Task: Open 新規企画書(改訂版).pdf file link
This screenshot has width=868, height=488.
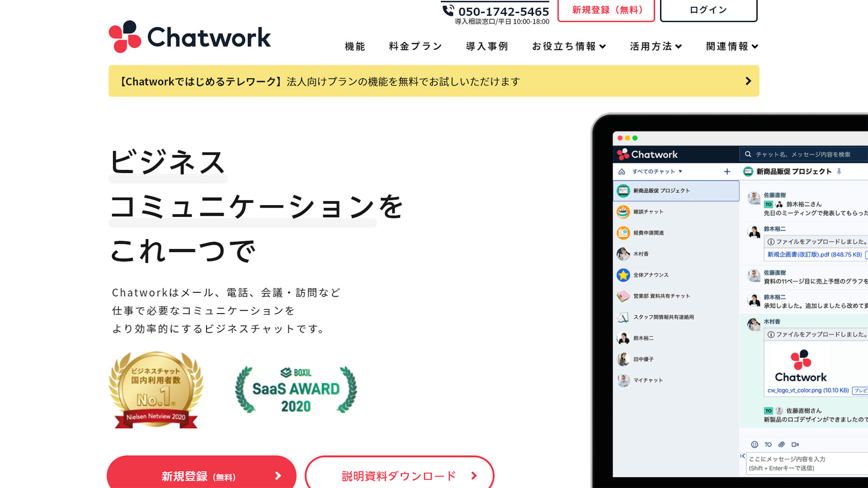Action: coord(814,254)
